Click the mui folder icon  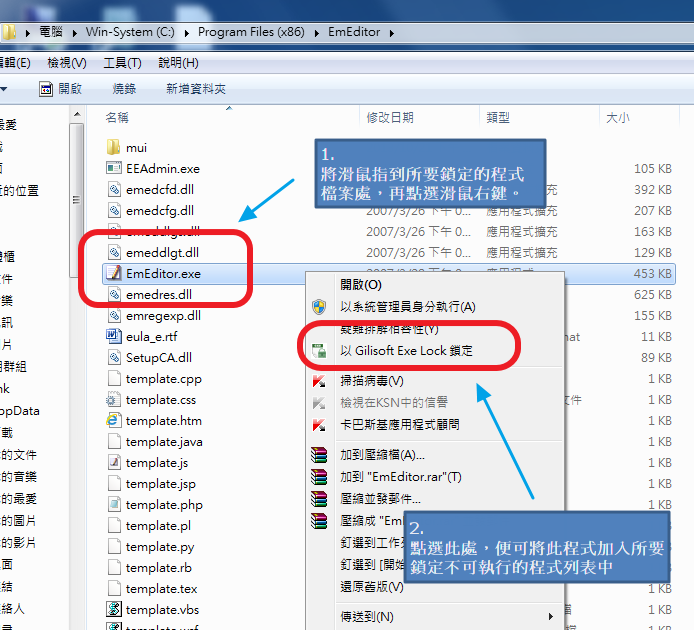(x=113, y=148)
